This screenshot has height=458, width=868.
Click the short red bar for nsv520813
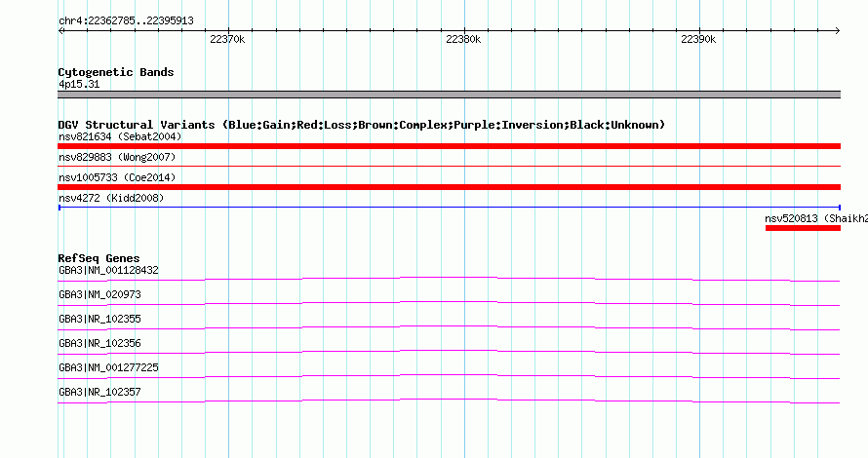point(804,228)
